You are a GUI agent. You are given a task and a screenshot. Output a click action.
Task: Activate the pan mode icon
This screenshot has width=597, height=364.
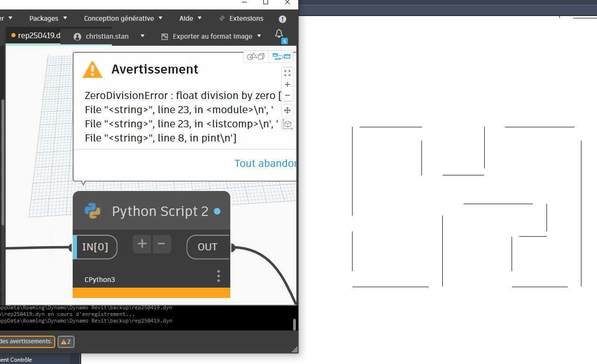pyautogui.click(x=287, y=110)
